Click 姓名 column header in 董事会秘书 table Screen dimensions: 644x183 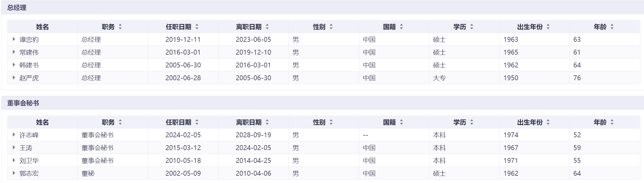[x=42, y=122]
